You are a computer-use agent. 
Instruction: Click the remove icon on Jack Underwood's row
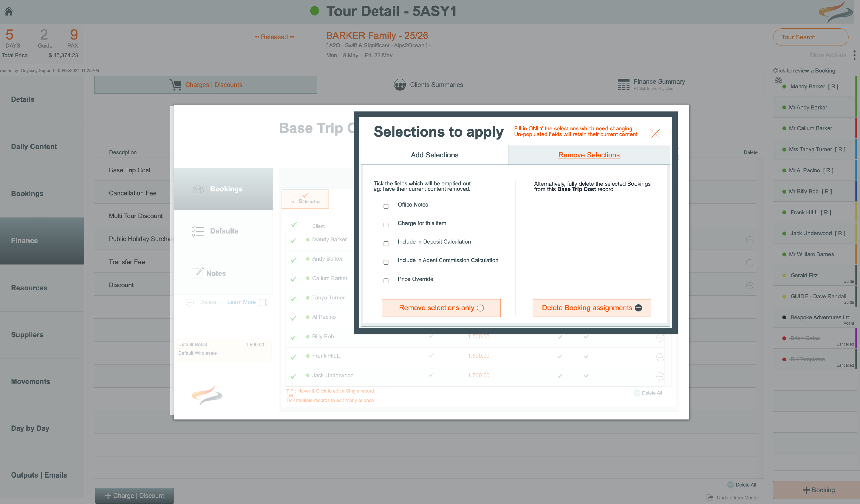(x=660, y=376)
